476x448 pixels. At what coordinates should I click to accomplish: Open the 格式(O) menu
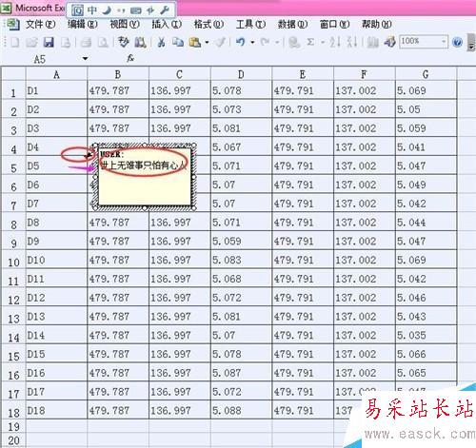coord(208,24)
